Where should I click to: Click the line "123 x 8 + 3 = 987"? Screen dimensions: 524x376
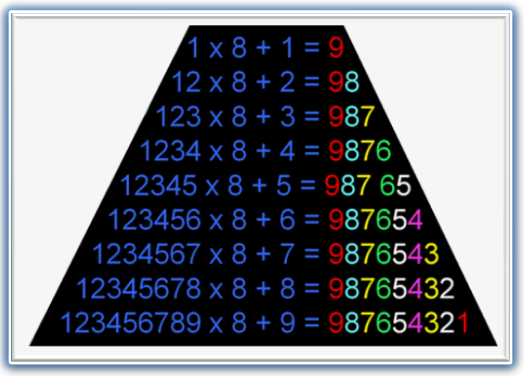coord(266,116)
